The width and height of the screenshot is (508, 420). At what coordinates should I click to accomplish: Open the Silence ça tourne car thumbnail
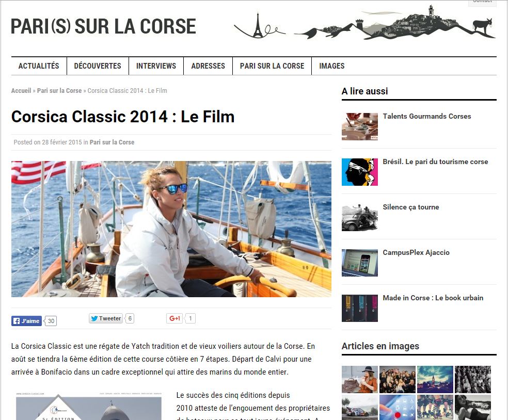(360, 217)
